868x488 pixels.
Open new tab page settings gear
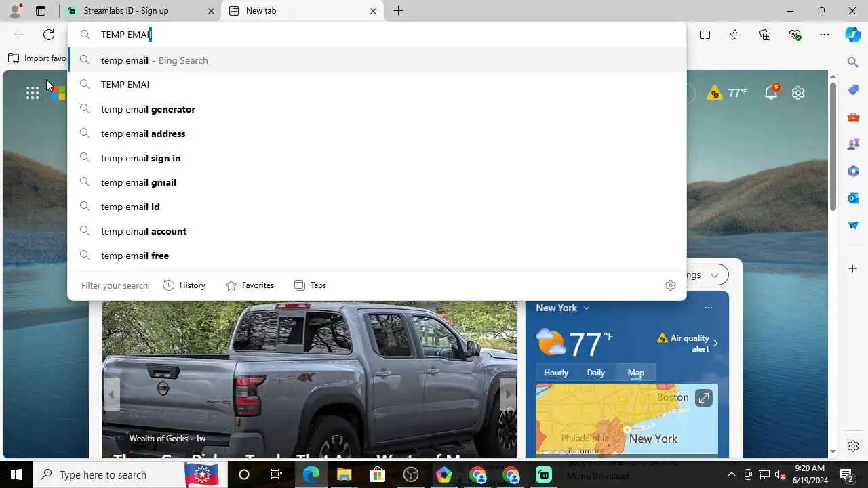pyautogui.click(x=798, y=93)
